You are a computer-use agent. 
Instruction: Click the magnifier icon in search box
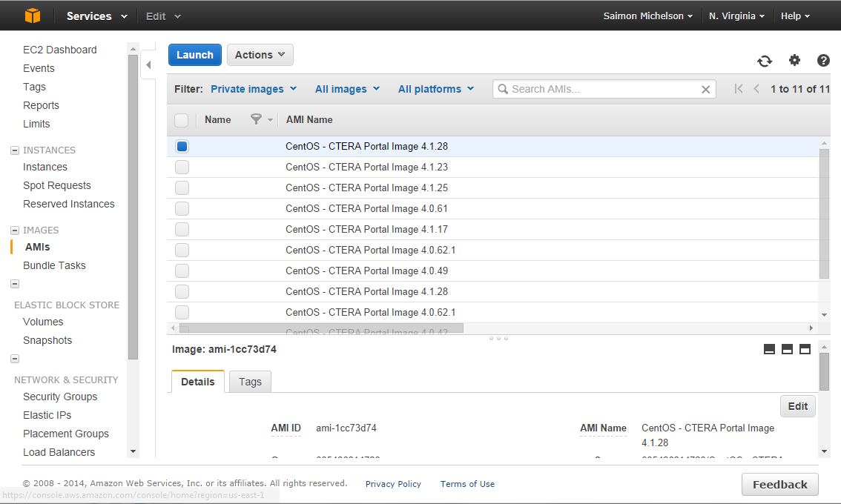503,89
